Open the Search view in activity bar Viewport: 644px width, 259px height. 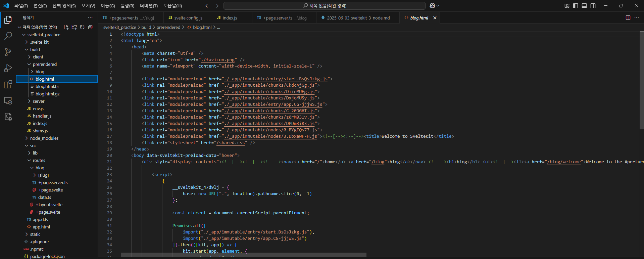tap(8, 36)
